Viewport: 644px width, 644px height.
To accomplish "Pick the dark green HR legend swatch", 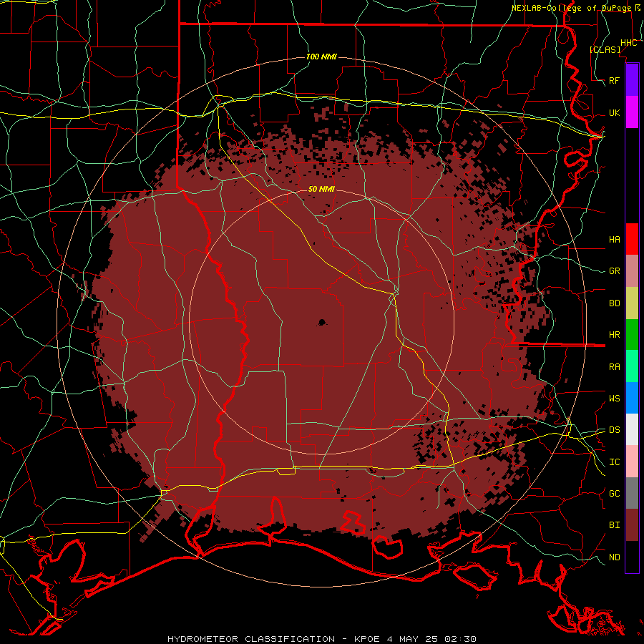I will click(632, 334).
